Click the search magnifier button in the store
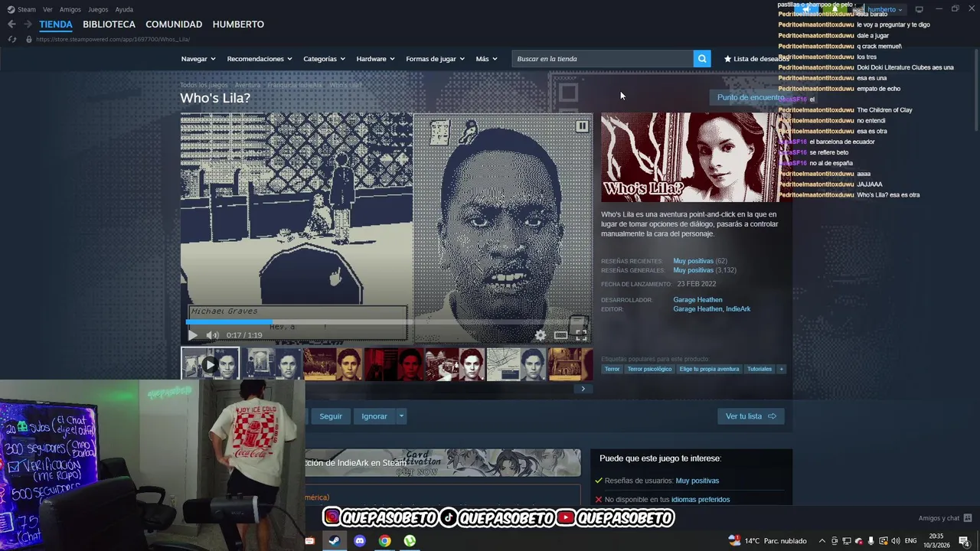The width and height of the screenshot is (980, 551). tap(702, 59)
